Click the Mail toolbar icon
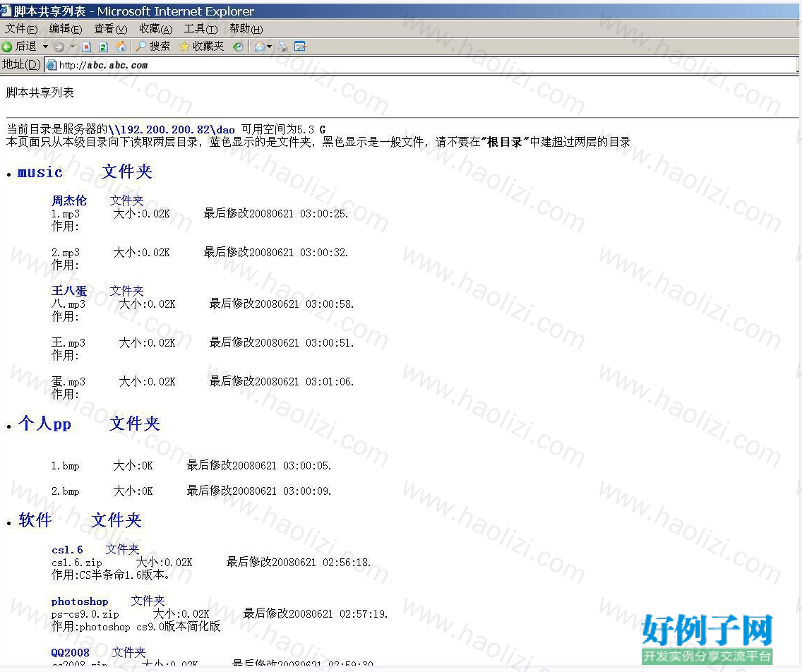Screen dimensions: 802x672 coord(260,47)
